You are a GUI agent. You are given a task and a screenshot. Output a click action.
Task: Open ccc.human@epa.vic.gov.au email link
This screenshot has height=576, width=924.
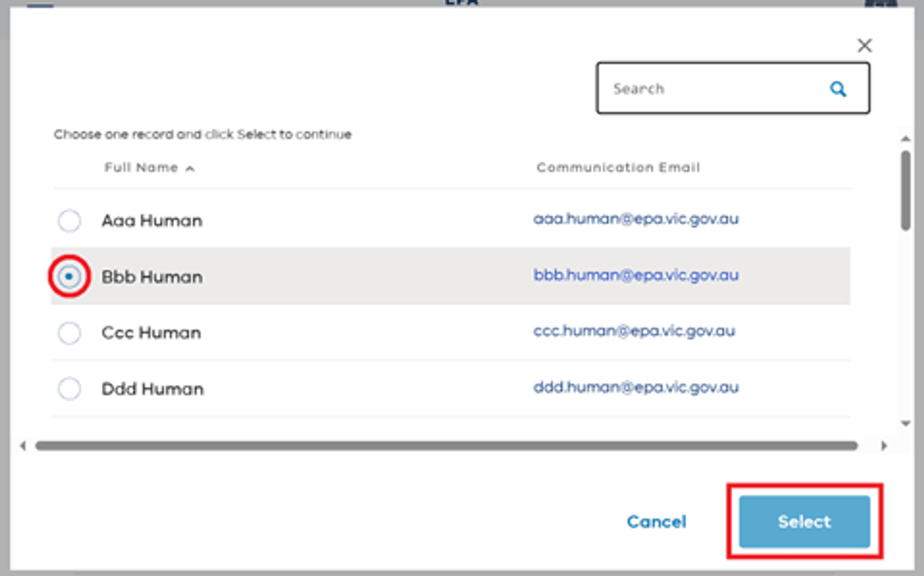[634, 331]
